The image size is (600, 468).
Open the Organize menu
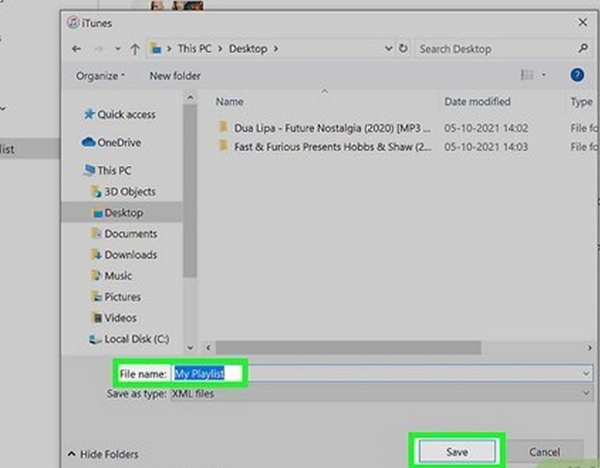coord(100,76)
